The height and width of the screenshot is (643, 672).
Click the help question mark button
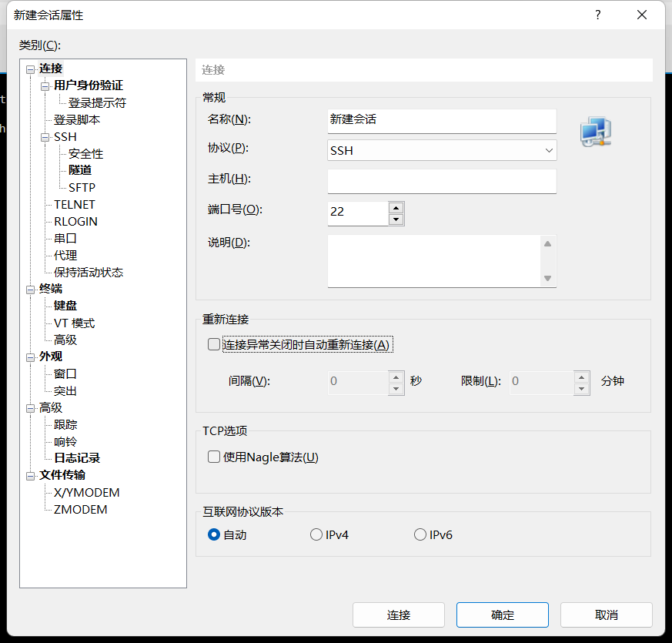(598, 15)
